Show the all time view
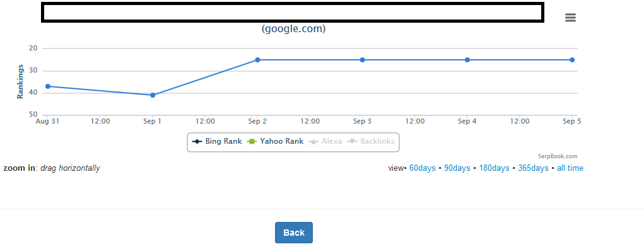The image size is (644, 249). [570, 168]
